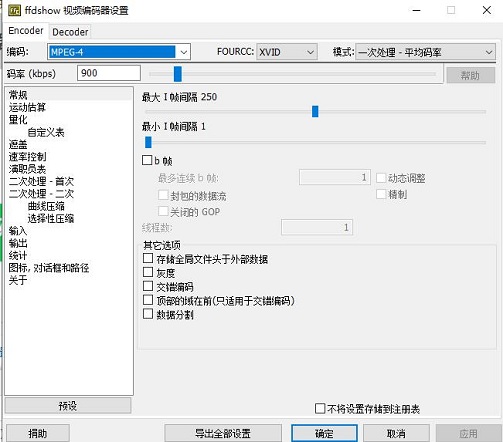Enable the 灰度 checkbox
This screenshot has height=442, width=503.
click(x=148, y=272)
